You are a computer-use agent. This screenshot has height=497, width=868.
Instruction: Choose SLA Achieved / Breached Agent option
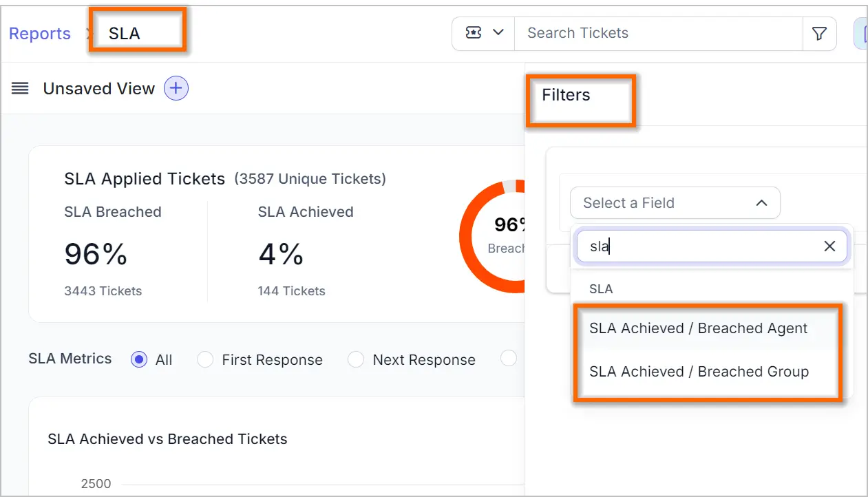698,328
